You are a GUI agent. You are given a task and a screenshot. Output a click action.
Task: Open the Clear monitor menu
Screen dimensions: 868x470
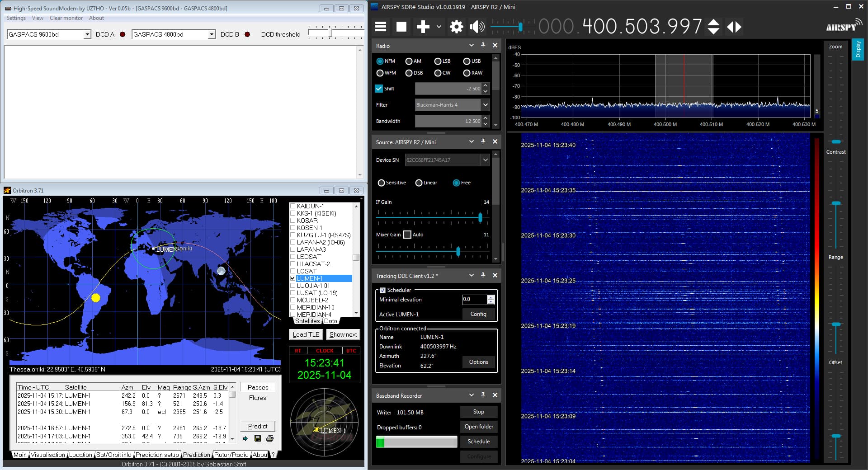(x=66, y=18)
